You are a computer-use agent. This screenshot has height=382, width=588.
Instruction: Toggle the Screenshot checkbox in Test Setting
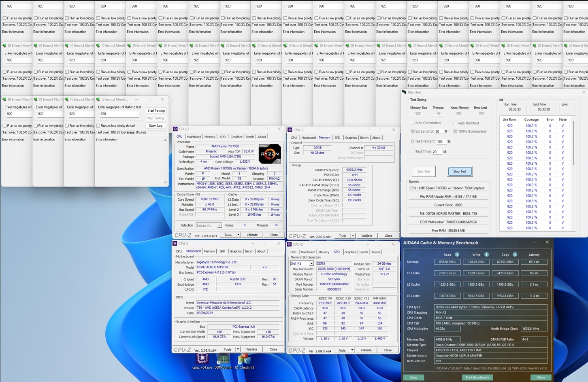(x=413, y=132)
